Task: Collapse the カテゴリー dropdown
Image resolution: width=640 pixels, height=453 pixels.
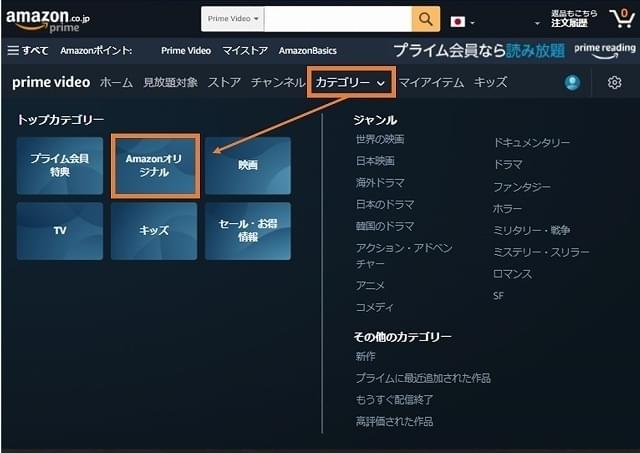Action: pos(351,82)
